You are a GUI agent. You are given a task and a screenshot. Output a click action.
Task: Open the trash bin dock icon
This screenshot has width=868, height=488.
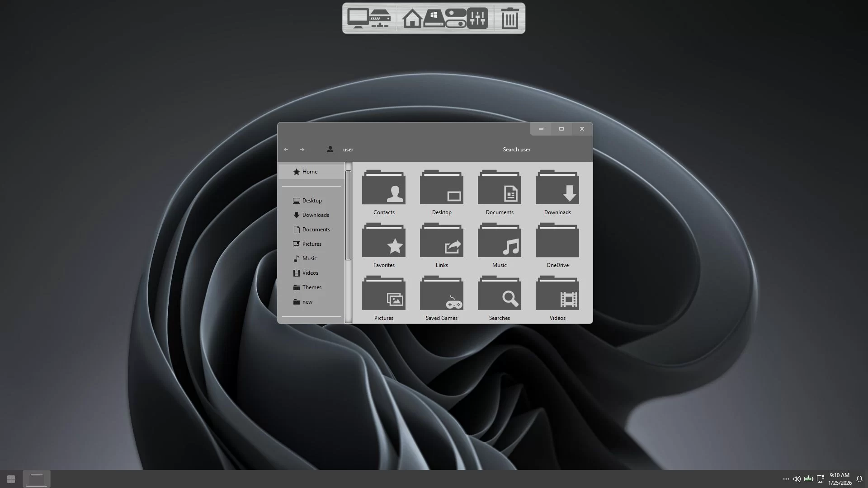(x=509, y=19)
